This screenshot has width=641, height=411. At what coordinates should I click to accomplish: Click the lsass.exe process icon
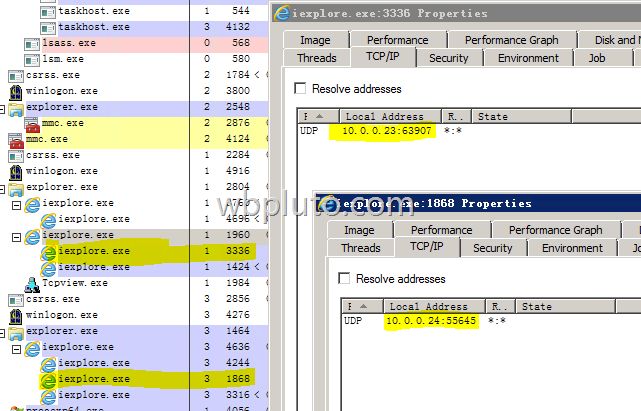click(x=32, y=44)
